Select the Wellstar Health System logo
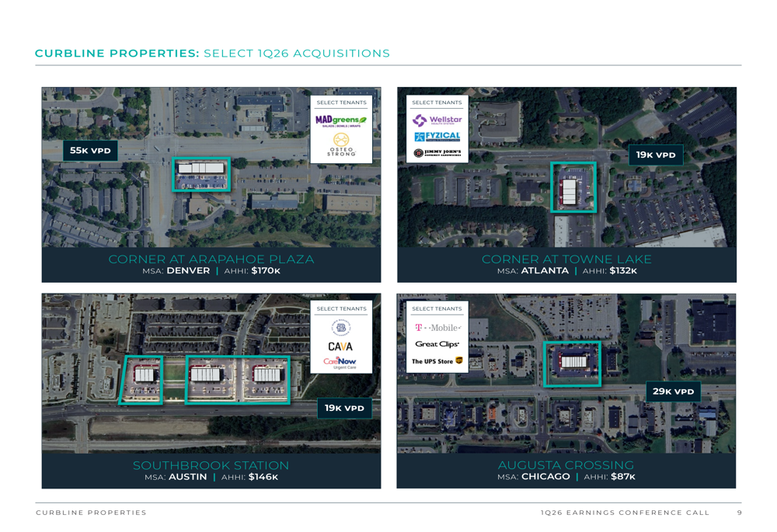 (437, 120)
